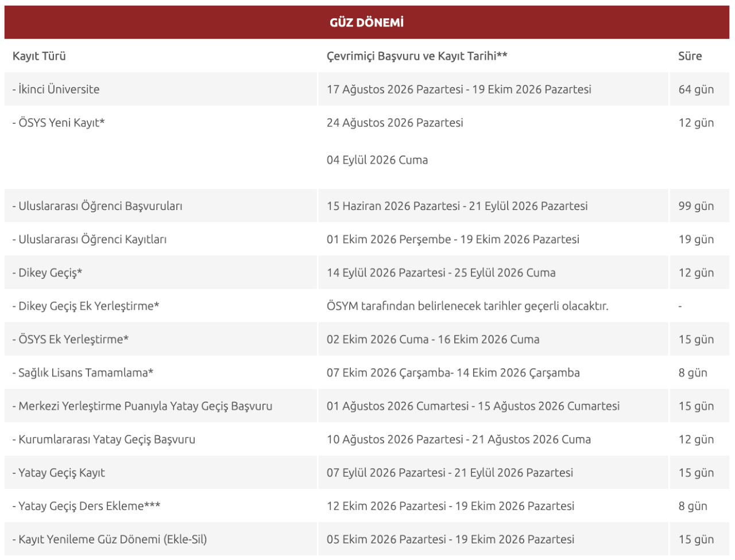735x560 pixels.
Task: Select the duration for Kurumlararası Yatay Geçiş
Action: [696, 439]
